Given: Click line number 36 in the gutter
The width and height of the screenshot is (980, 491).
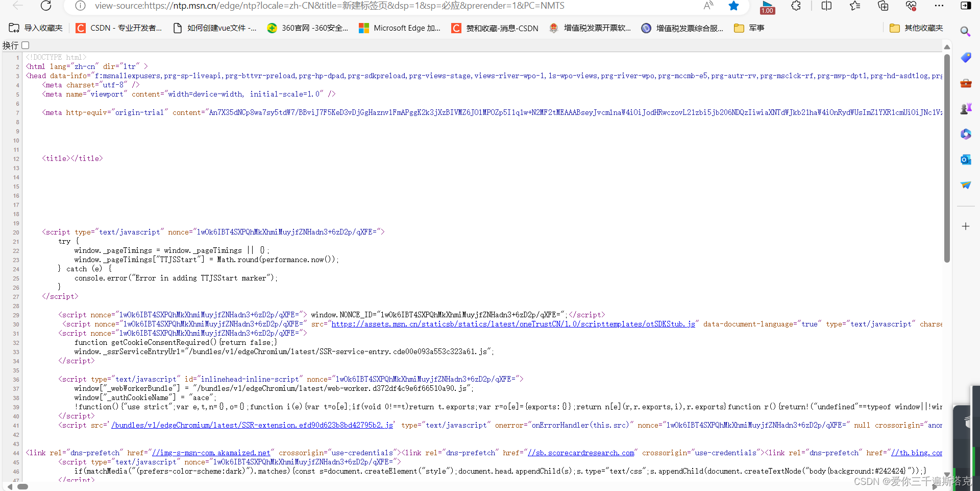Looking at the screenshot, I should click(x=16, y=380).
